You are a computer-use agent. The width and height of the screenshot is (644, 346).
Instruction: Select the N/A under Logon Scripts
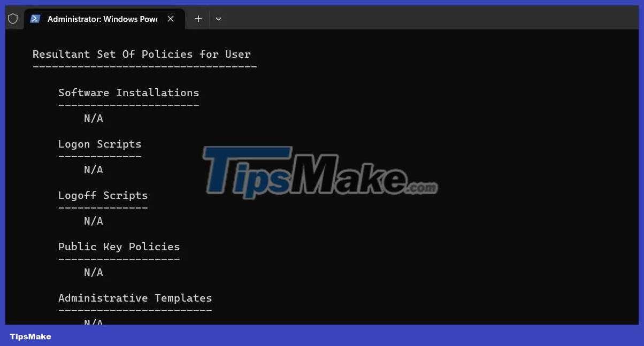tap(93, 170)
